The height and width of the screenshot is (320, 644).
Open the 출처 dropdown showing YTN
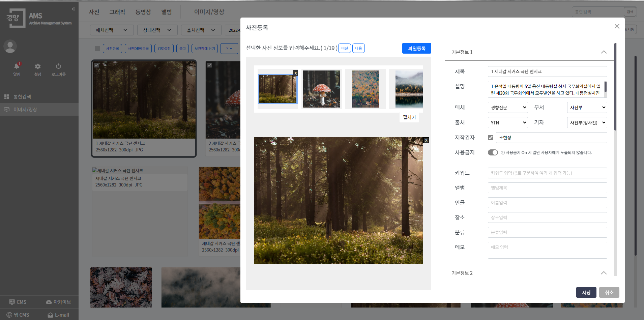click(508, 123)
